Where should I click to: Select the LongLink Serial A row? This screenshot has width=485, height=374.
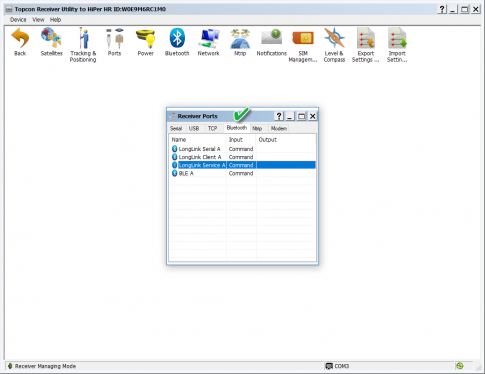pyautogui.click(x=242, y=149)
